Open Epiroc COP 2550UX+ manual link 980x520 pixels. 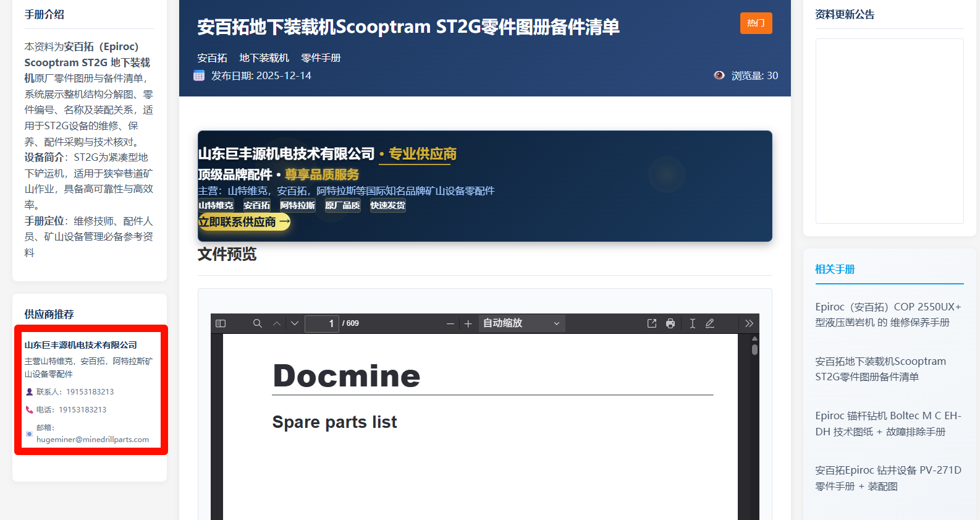tap(889, 315)
